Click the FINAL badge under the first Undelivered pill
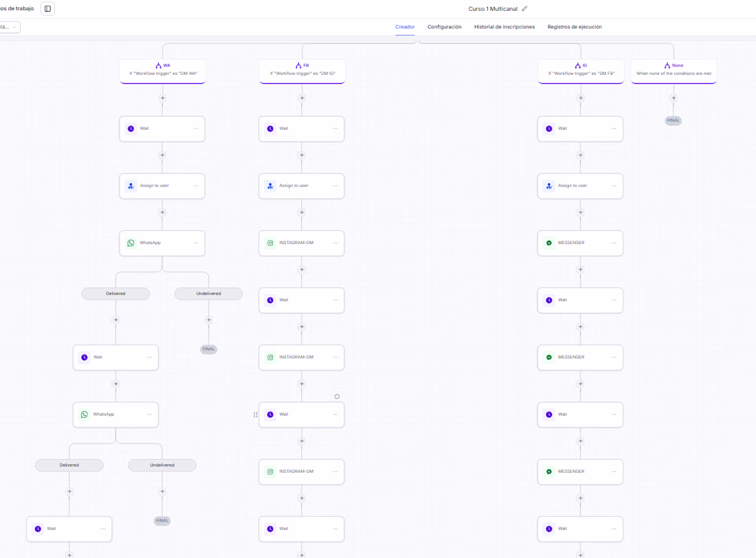The height and width of the screenshot is (558, 756). [x=208, y=349]
